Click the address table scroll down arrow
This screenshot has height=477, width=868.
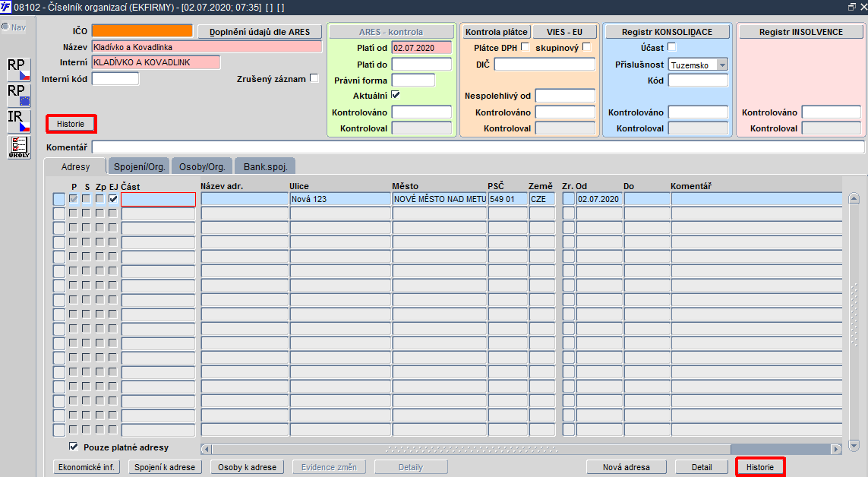point(854,445)
